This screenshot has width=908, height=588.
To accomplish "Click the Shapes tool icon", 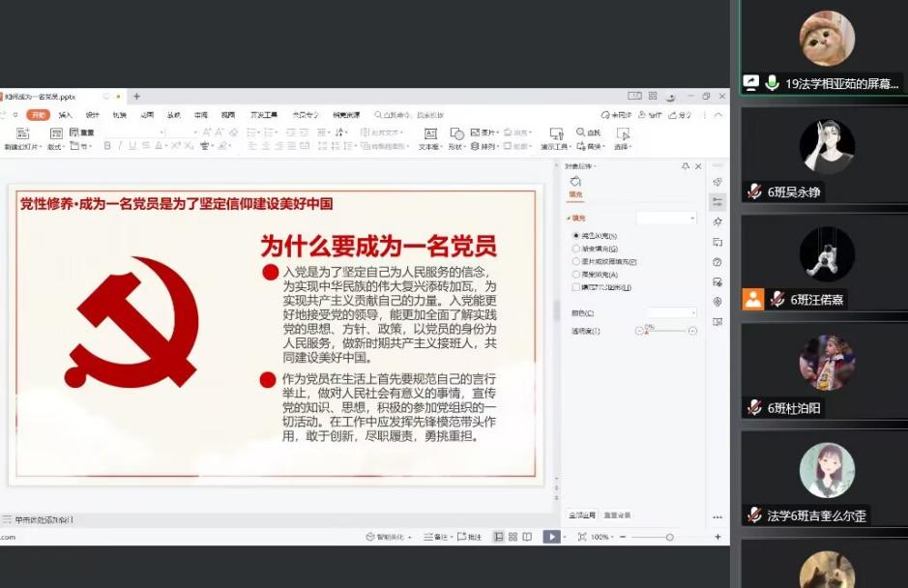I will coord(455,133).
